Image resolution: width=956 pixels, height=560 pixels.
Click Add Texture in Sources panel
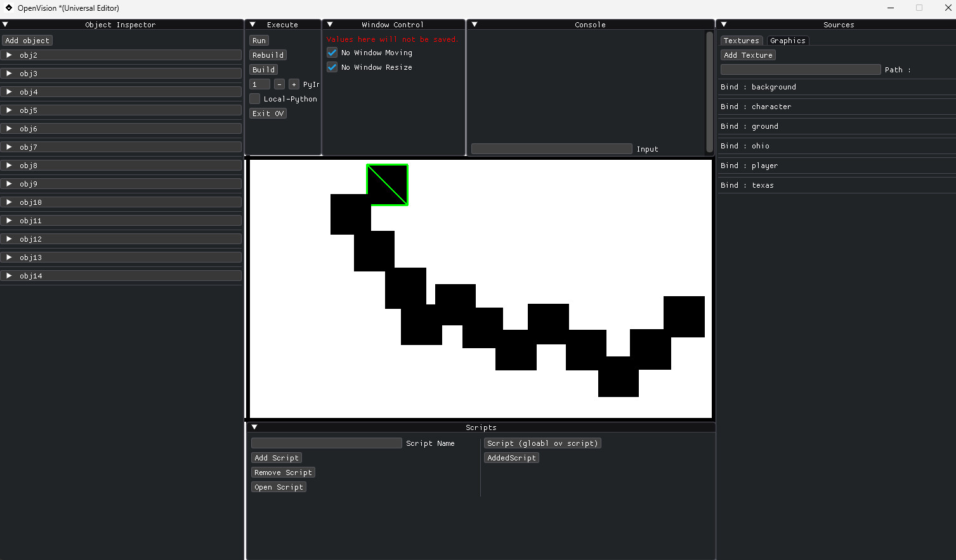pos(748,55)
